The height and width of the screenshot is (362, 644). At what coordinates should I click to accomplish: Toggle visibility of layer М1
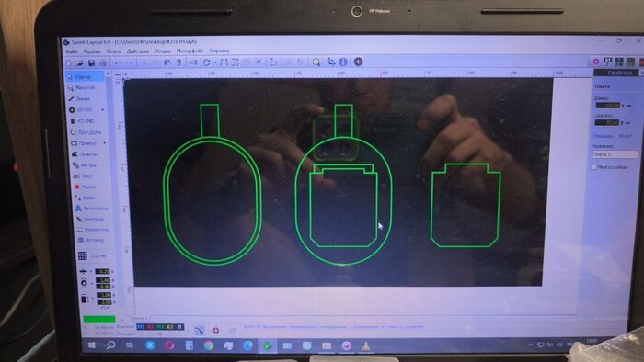click(x=141, y=327)
